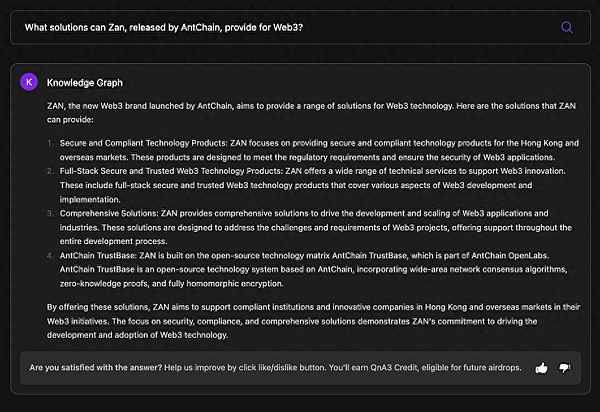The image size is (600, 412).
Task: Click the 'zero-knowledge proofs' text in the answer
Action: click(x=92, y=284)
